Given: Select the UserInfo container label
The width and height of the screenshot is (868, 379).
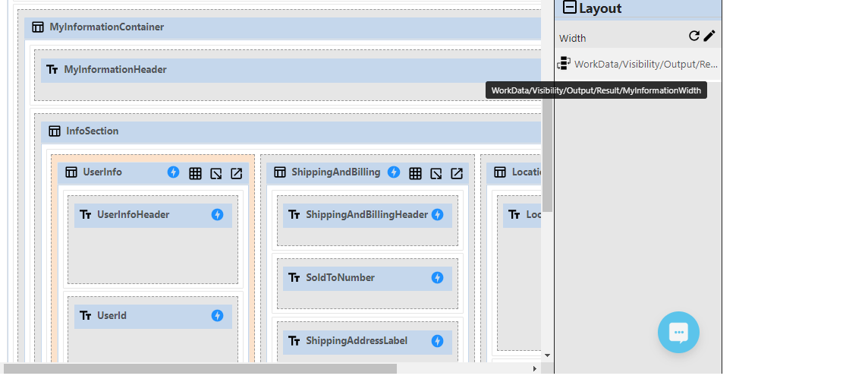Looking at the screenshot, I should pyautogui.click(x=102, y=172).
